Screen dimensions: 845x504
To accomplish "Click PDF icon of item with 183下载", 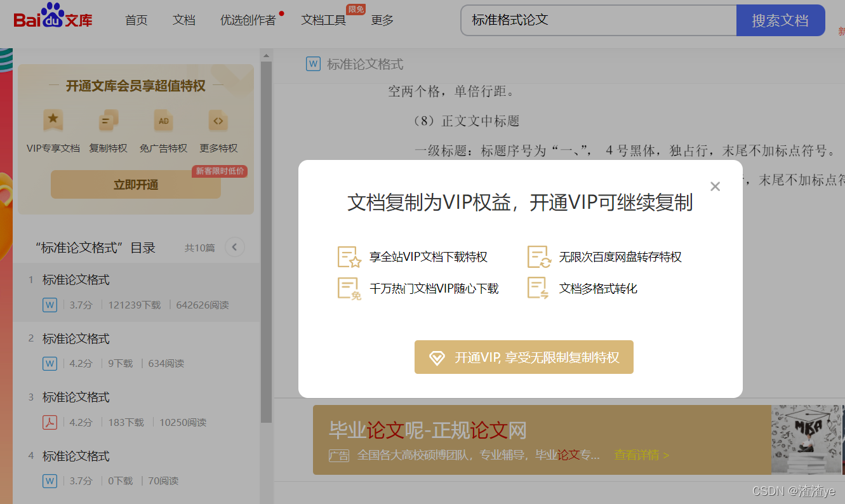I will click(50, 423).
